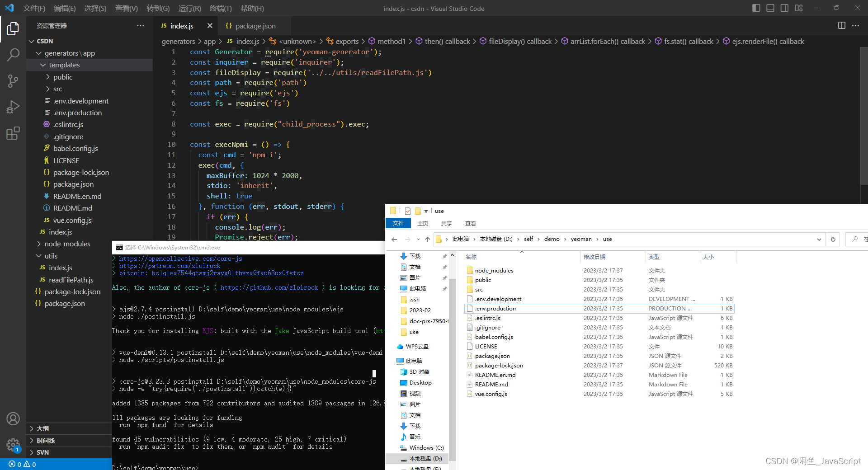This screenshot has height=470, width=868.
Task: Open the 编辑(E) menu
Action: tap(65, 8)
